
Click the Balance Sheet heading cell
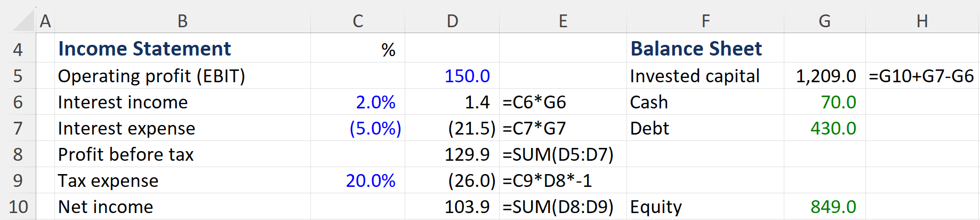(x=696, y=49)
